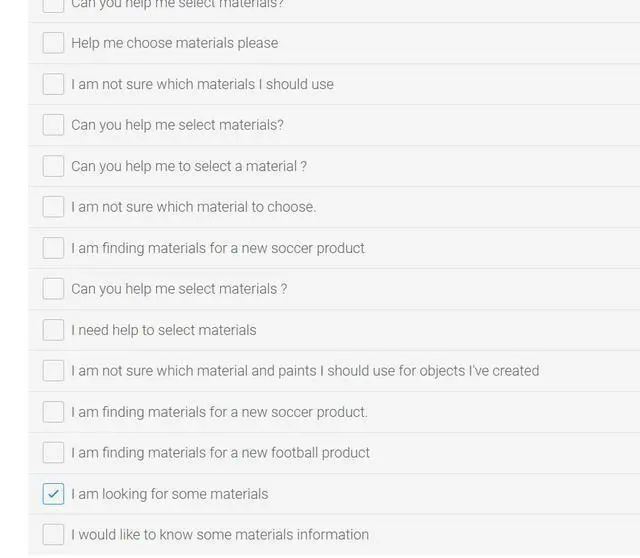The image size is (640, 558).
Task: Click text 'I am not sure which materials I should use'
Action: tap(202, 84)
